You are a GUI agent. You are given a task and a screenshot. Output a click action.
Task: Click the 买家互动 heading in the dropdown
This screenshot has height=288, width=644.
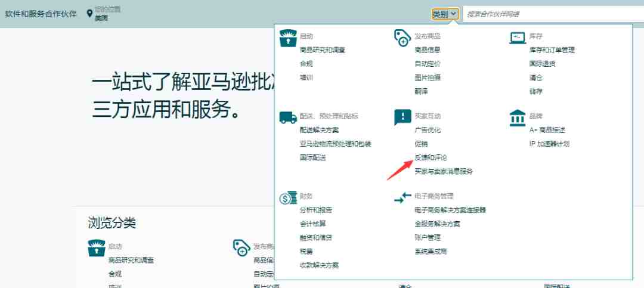pos(428,116)
